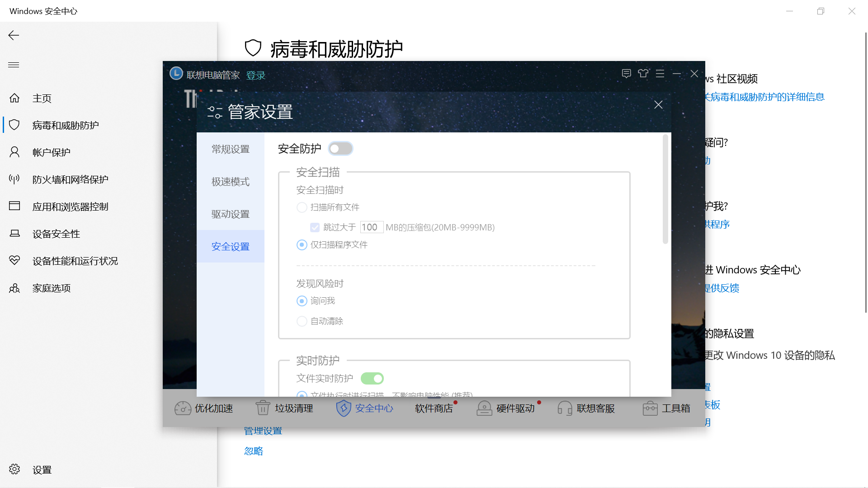Open the 工具箱 toolbox icon
The image size is (868, 488).
pyautogui.click(x=650, y=408)
